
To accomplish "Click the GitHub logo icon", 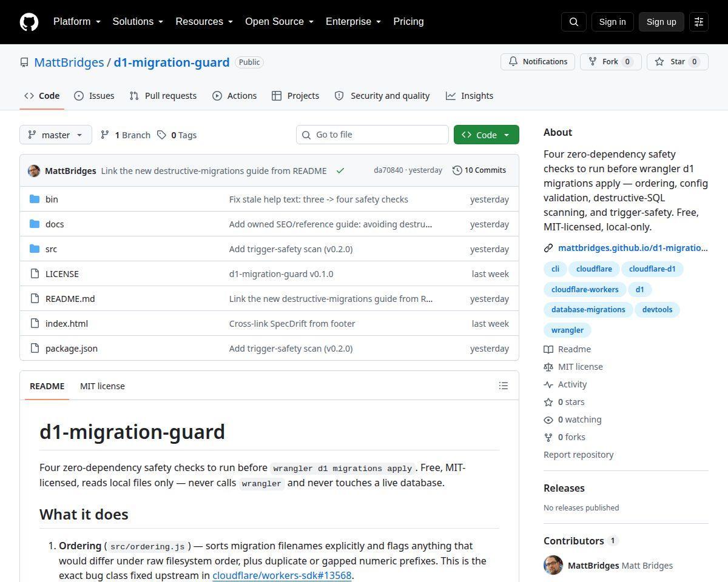I will click(29, 22).
